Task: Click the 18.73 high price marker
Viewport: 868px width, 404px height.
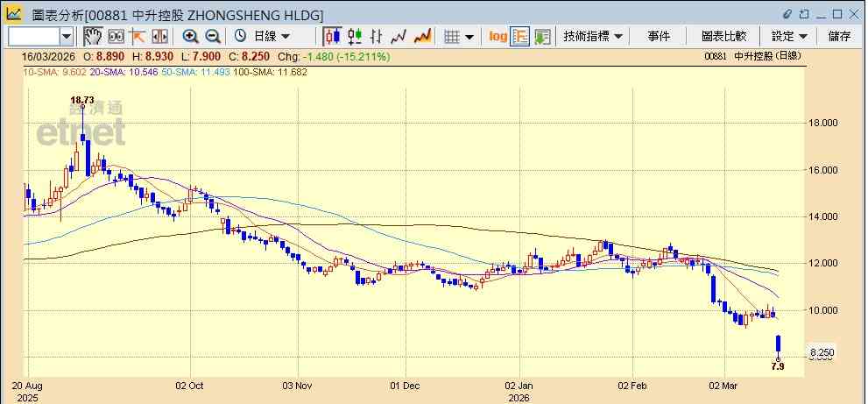Action: click(82, 100)
